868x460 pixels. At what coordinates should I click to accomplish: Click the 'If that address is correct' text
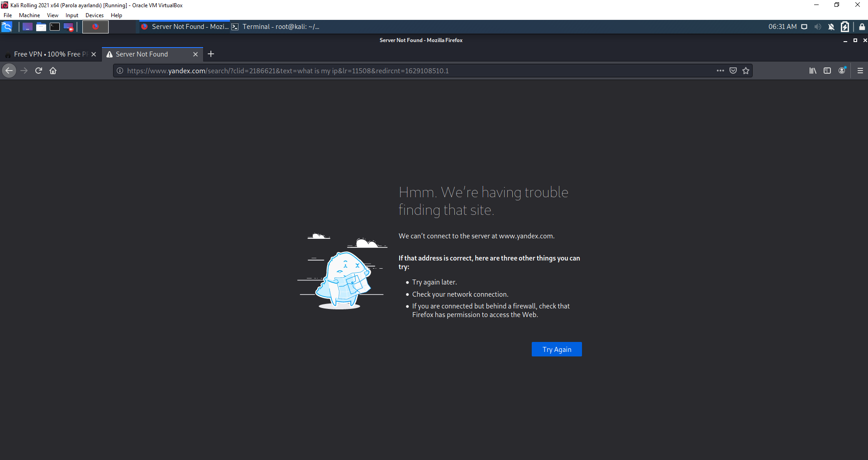point(489,262)
